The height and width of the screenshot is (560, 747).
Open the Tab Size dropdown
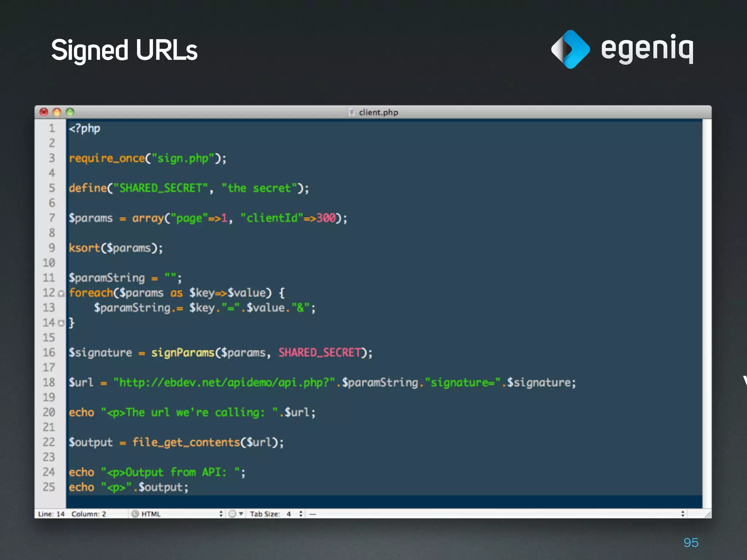(x=276, y=514)
